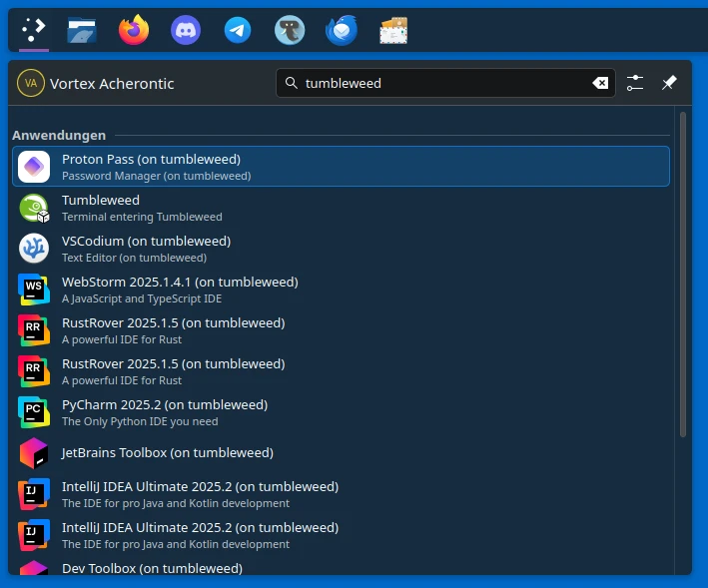Open Discord from the task panel
Viewport: 708px width, 588px height.
click(x=186, y=30)
